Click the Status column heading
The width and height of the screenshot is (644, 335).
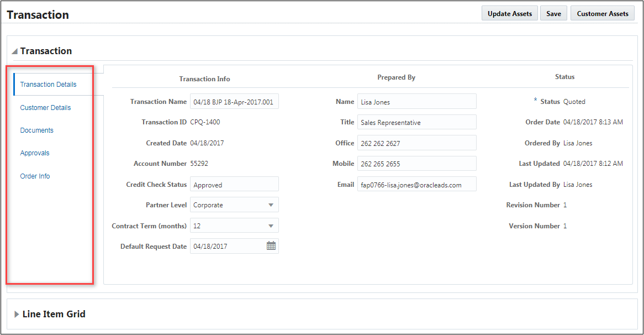point(564,77)
